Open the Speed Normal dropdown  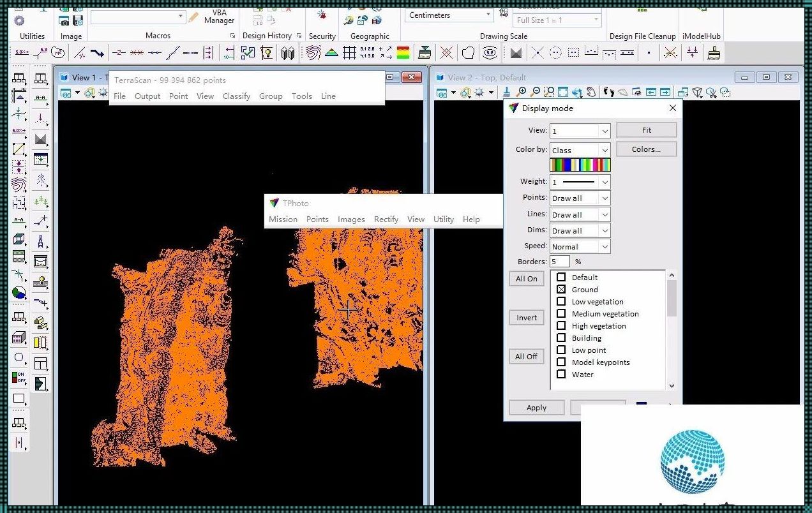tap(580, 246)
